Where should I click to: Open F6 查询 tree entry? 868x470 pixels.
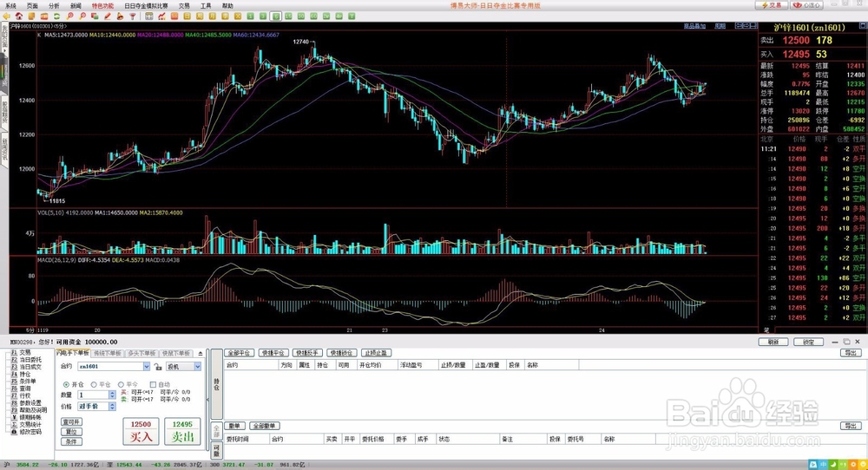pyautogui.click(x=21, y=388)
